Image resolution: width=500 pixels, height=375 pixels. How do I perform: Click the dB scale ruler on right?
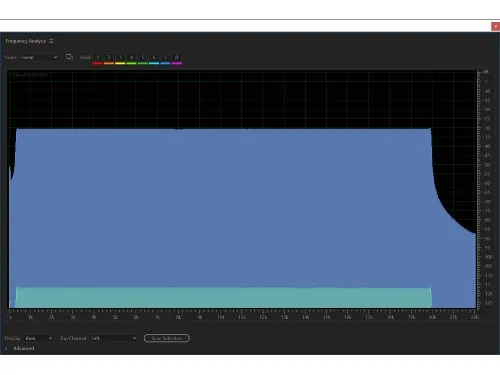tap(485, 189)
